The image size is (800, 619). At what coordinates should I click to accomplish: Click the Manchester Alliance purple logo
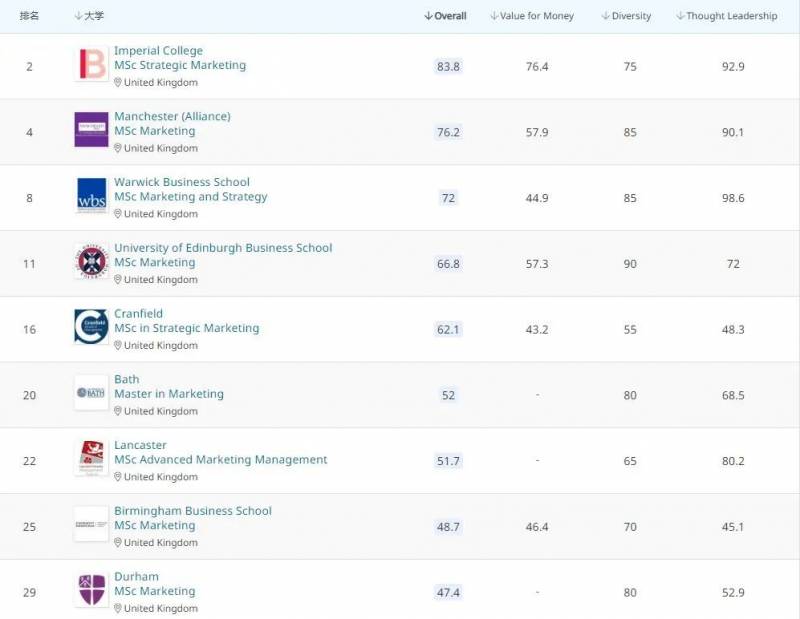coord(91,130)
